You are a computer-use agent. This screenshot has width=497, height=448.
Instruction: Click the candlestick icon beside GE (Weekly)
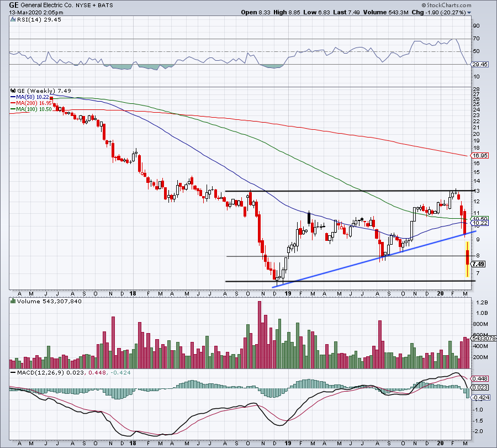[x=13, y=91]
